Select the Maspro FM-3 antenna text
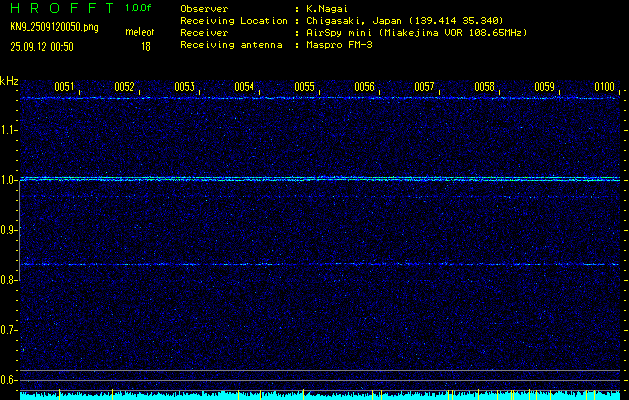The height and width of the screenshot is (400, 629). [339, 45]
